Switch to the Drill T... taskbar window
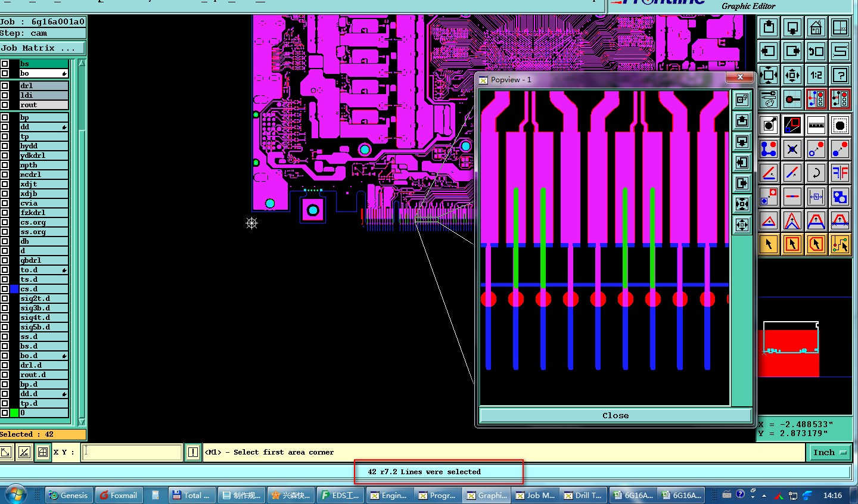 pos(583,495)
